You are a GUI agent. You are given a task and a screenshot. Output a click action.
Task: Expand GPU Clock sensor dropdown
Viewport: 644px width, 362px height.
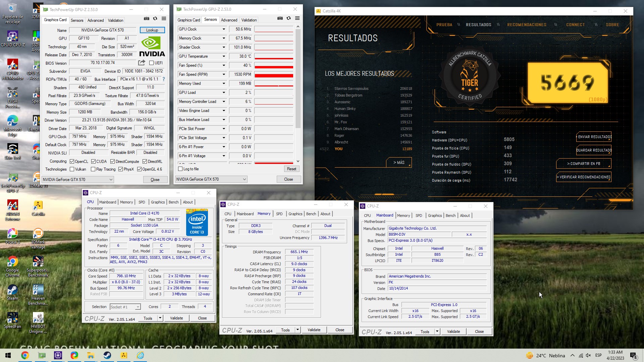[224, 29]
